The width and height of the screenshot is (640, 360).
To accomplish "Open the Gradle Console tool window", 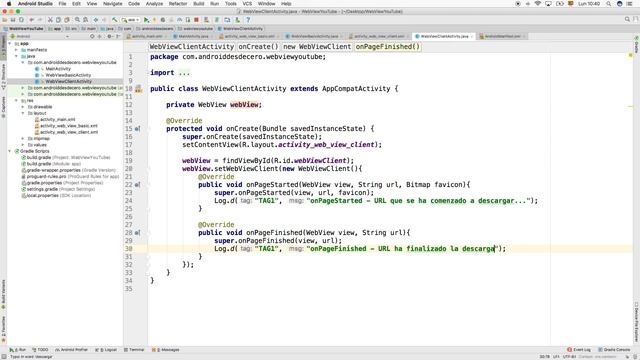I will click(x=614, y=350).
